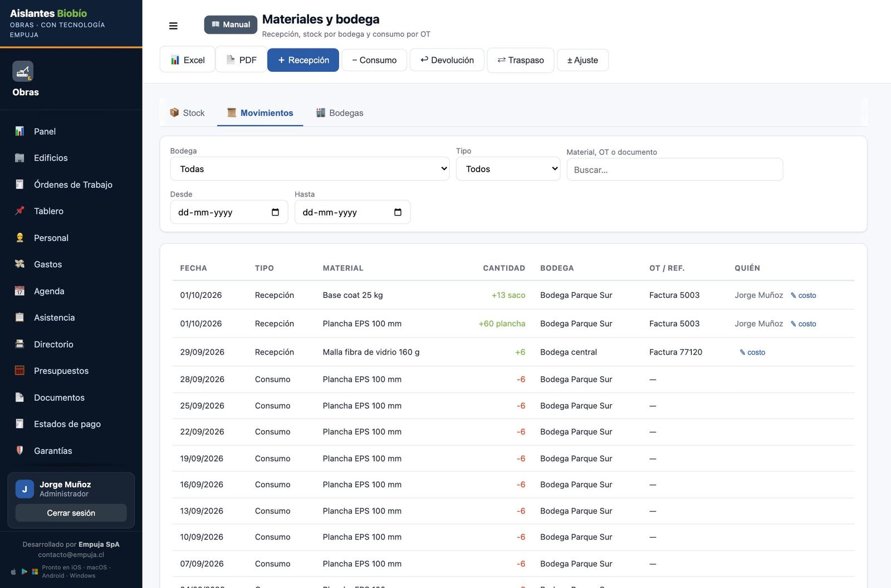Edit costo for Base coat 25 kg
The width and height of the screenshot is (891, 588).
[x=804, y=295]
